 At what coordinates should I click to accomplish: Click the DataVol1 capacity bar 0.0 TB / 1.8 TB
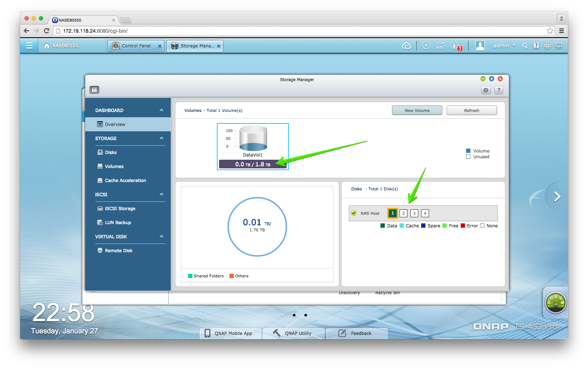(253, 164)
